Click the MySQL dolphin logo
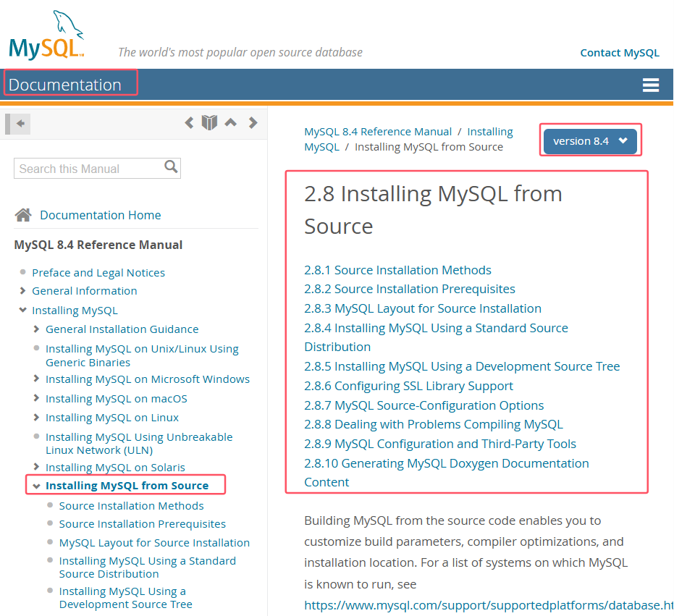 46,35
